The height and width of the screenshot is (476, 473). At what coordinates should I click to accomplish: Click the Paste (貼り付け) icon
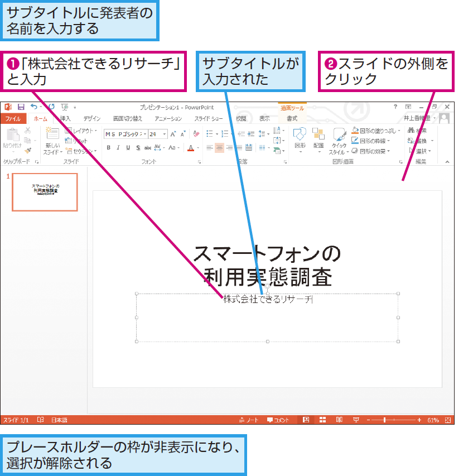[x=13, y=134]
